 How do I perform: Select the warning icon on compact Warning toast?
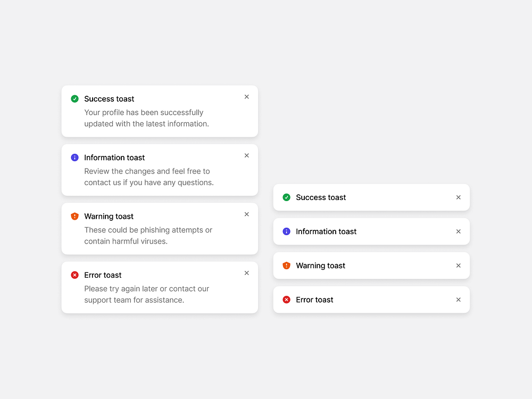pyautogui.click(x=286, y=265)
